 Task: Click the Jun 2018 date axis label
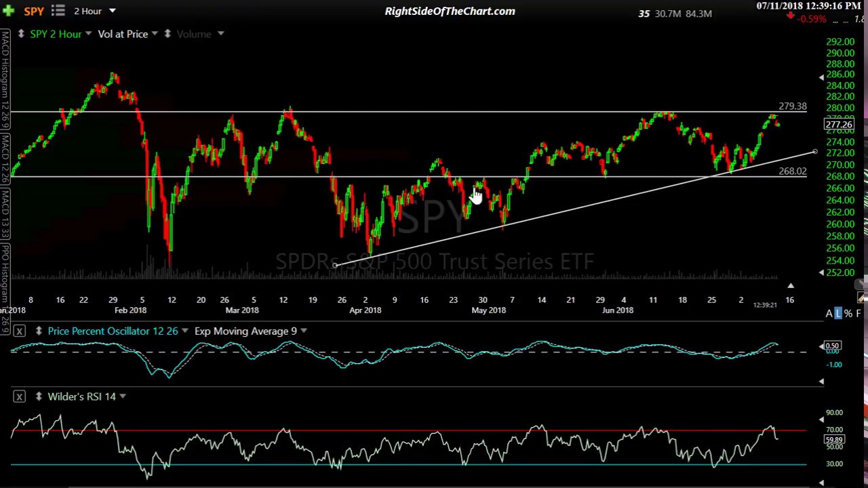(x=617, y=310)
